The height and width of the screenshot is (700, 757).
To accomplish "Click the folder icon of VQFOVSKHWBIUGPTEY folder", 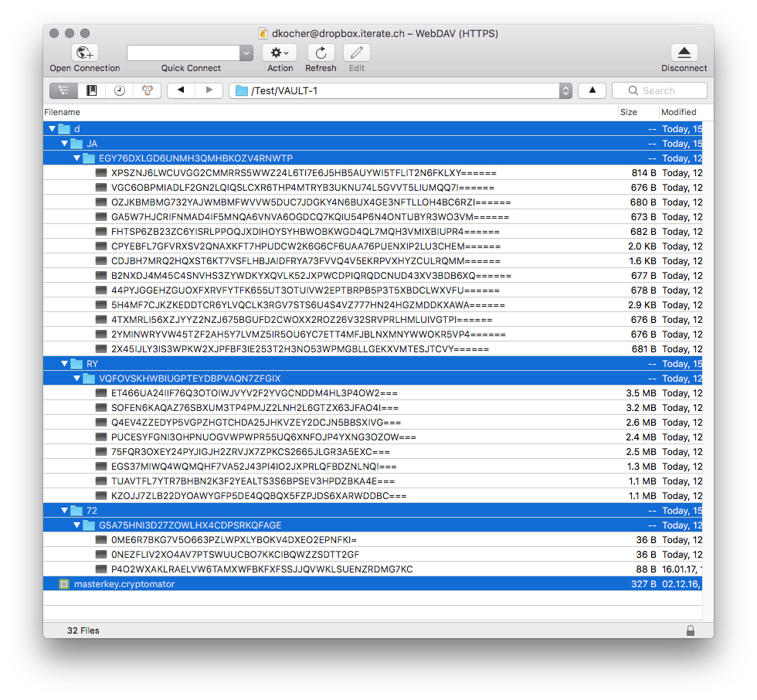I will point(89,379).
